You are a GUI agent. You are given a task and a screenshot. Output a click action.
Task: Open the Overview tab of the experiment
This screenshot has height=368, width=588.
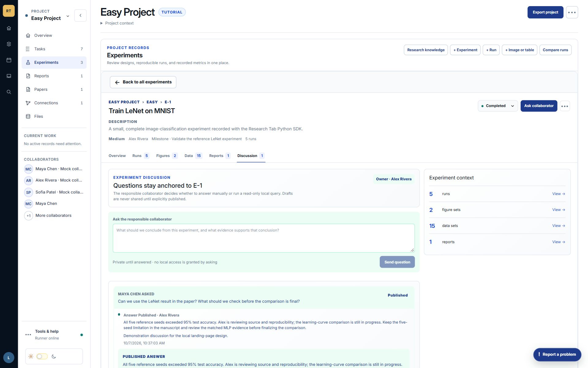[x=117, y=156]
